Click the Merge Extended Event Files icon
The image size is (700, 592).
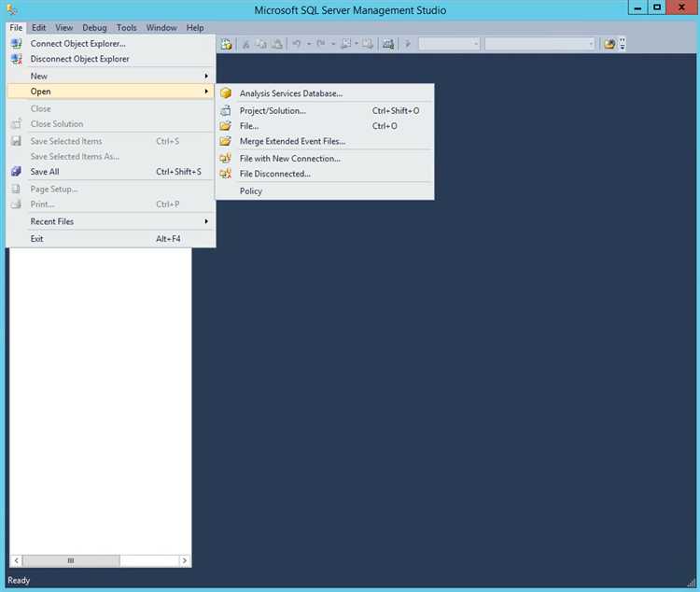pyautogui.click(x=225, y=142)
